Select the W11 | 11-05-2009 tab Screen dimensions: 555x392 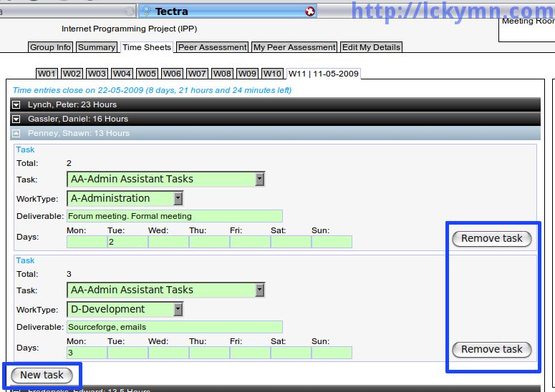coord(324,74)
